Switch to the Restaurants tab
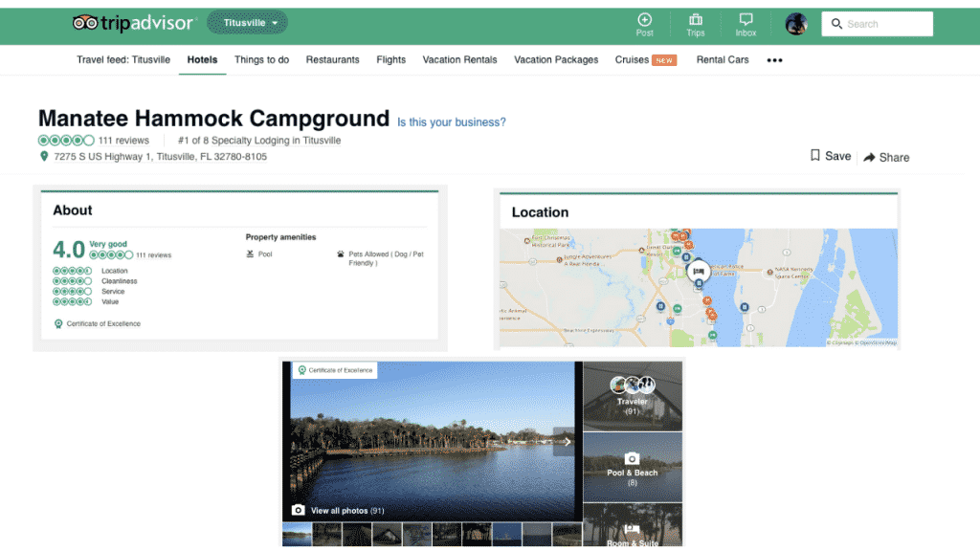This screenshot has height=551, width=980. (332, 59)
